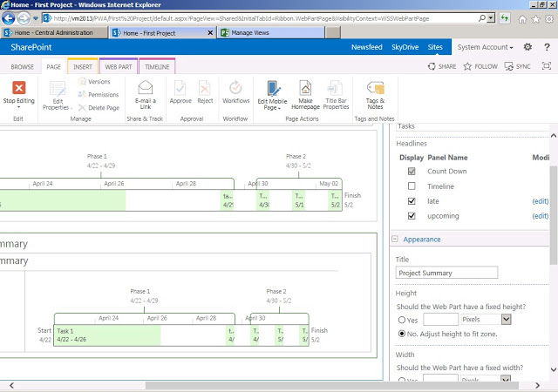Click edit link for upcoming panel

[540, 216]
